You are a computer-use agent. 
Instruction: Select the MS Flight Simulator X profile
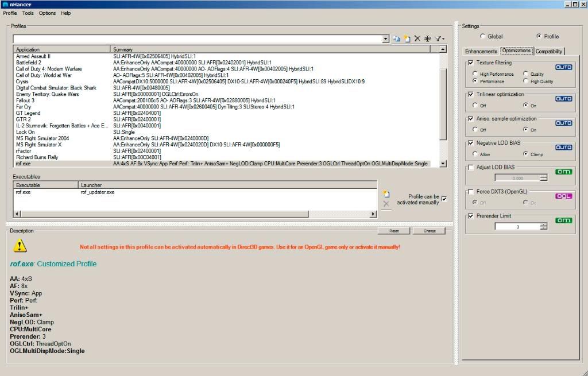point(222,145)
